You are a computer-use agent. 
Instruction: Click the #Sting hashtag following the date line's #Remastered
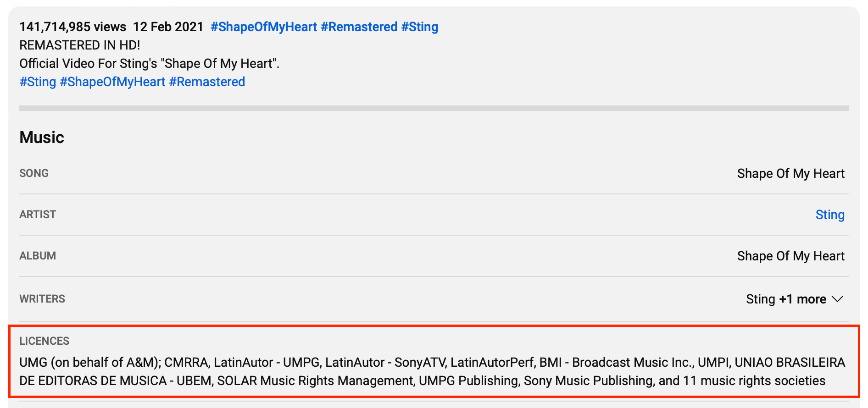tap(419, 27)
